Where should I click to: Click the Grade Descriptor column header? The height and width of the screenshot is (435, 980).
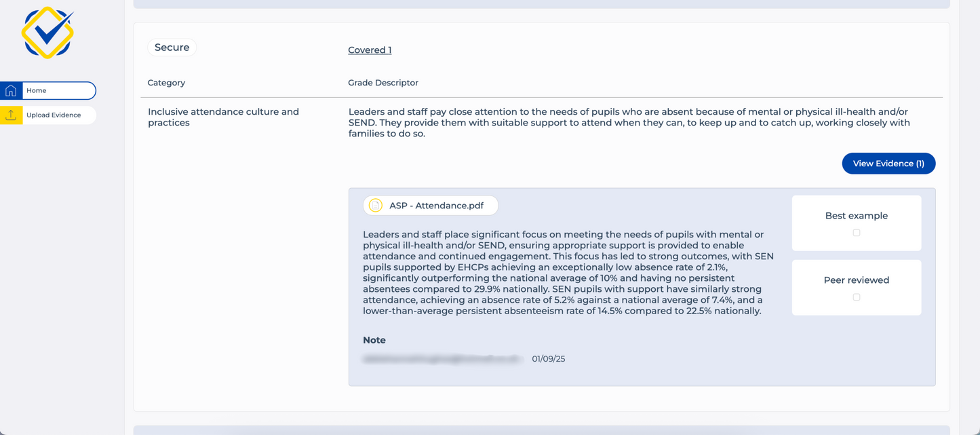point(383,82)
